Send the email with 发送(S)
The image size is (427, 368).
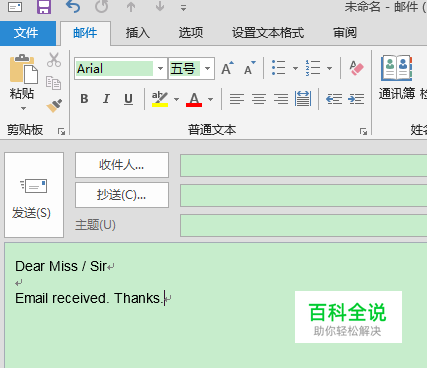click(x=34, y=195)
